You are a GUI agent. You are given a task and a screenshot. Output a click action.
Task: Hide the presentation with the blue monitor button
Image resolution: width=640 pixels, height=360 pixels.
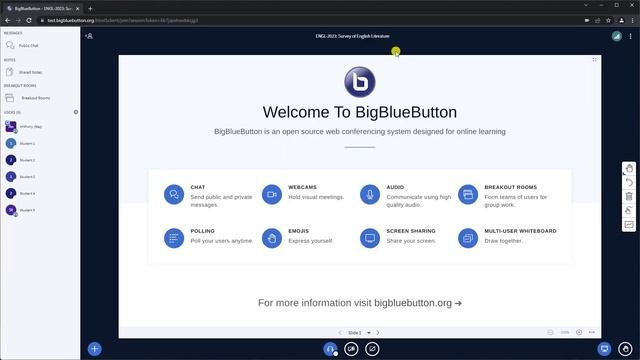click(x=604, y=349)
